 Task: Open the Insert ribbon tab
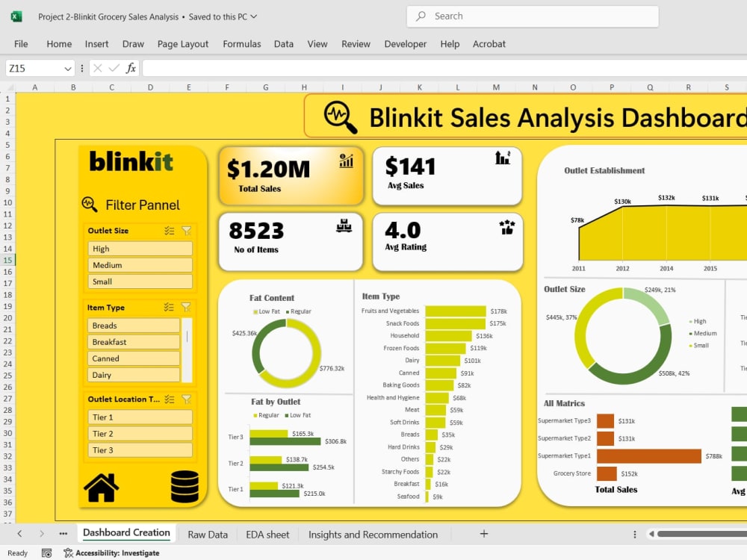click(x=96, y=44)
